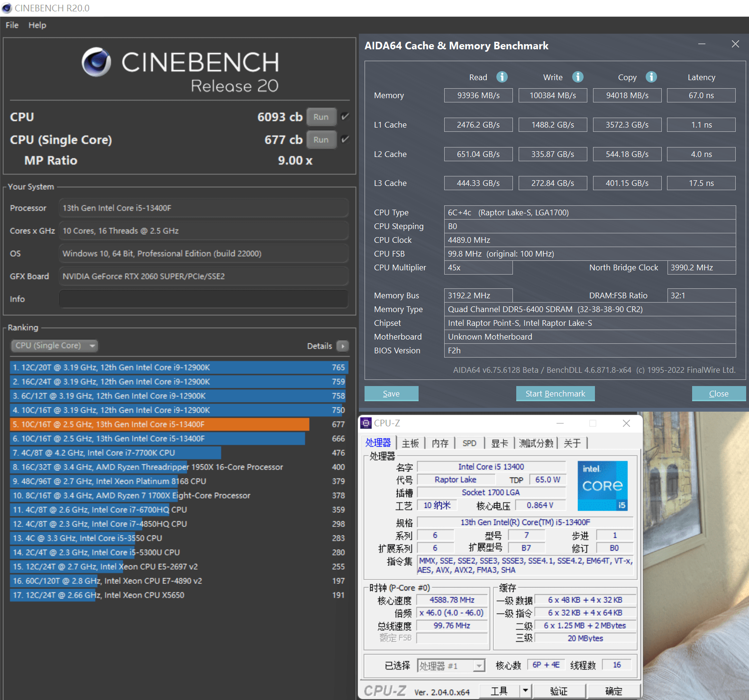Screen dimensions: 749x700
Task: Click the Close button in AIDA64
Action: pyautogui.click(x=719, y=394)
